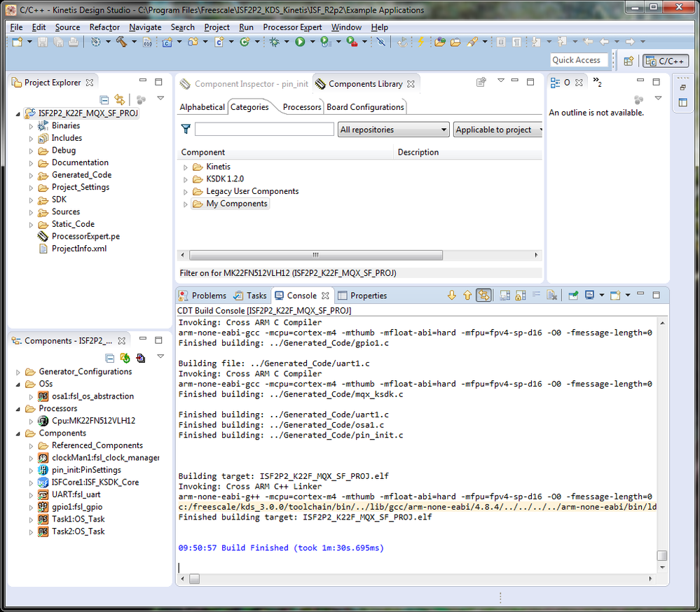This screenshot has height=612, width=700.
Task: Toggle the C/C++ perspective button
Action: tap(666, 61)
